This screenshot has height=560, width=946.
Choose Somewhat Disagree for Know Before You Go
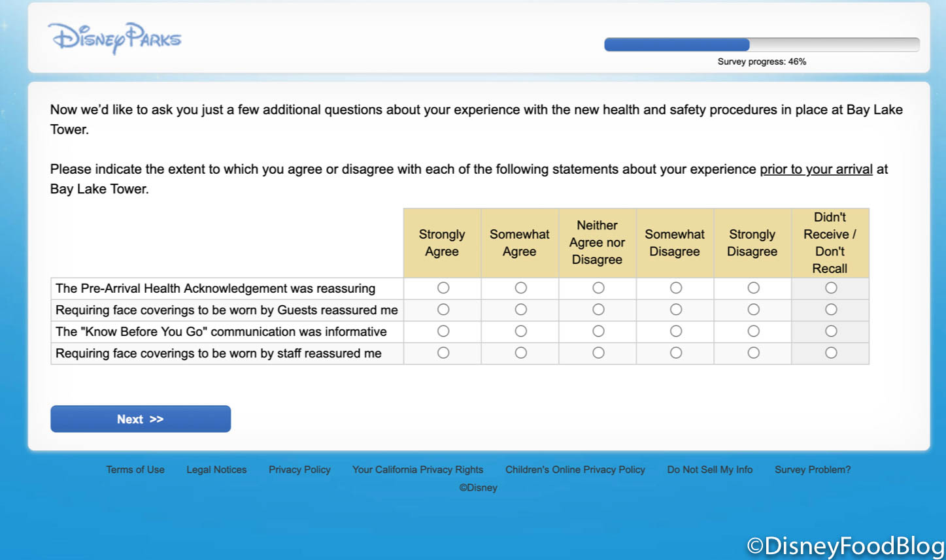(x=676, y=331)
